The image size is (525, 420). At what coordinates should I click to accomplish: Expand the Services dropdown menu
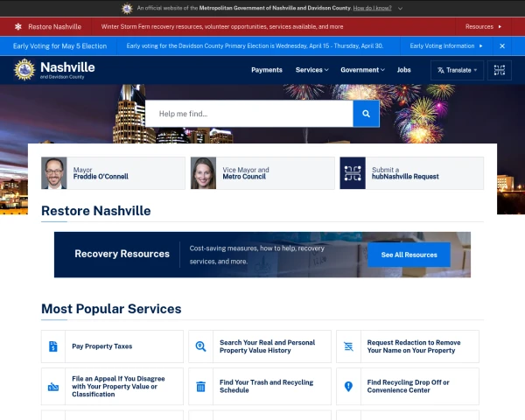[x=311, y=70]
